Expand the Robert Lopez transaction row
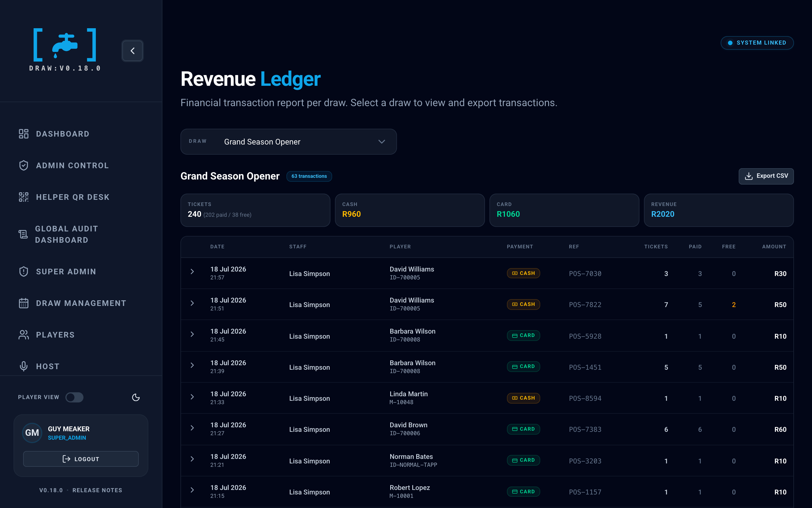The image size is (812, 508). pos(192,490)
